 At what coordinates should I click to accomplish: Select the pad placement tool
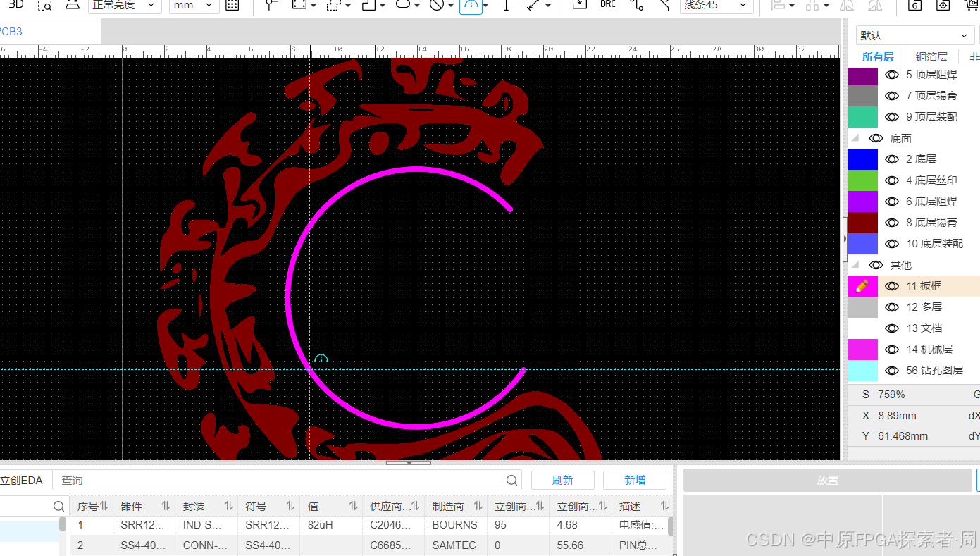point(272,5)
